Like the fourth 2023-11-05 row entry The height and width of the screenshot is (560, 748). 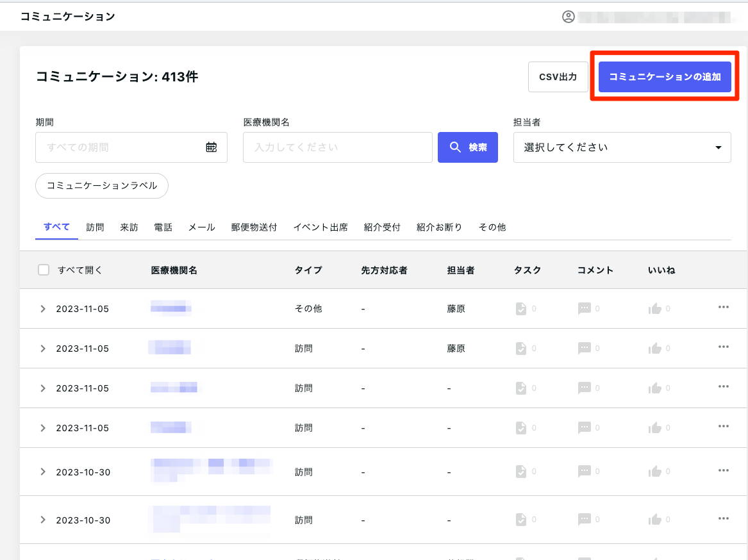(655, 427)
